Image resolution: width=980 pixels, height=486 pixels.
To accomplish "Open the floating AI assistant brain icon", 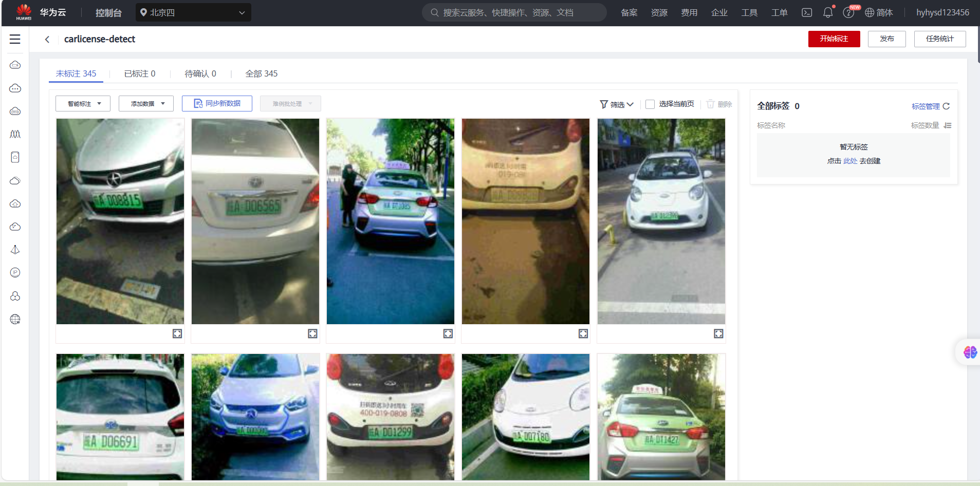I will click(x=970, y=352).
